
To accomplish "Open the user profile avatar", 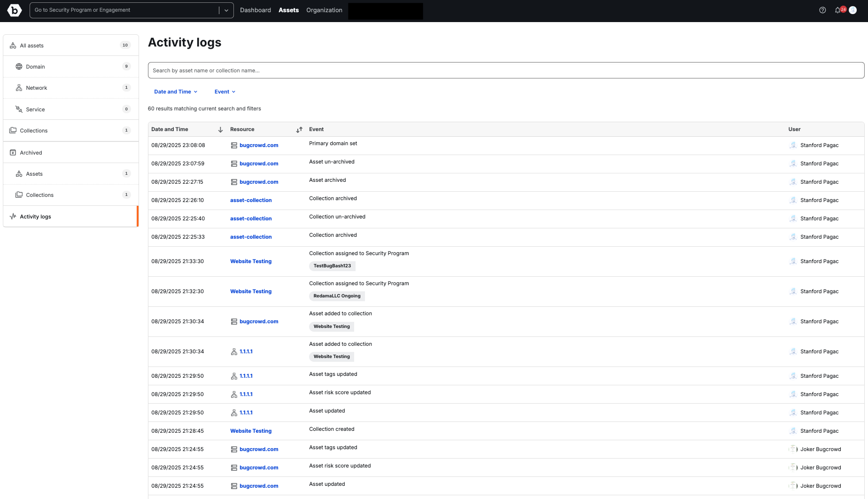I will 853,10.
